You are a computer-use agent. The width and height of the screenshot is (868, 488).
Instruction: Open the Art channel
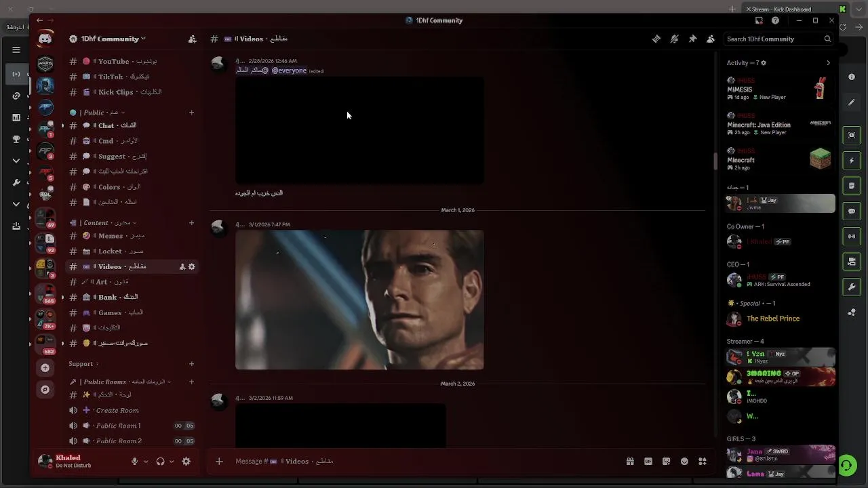[132, 282]
